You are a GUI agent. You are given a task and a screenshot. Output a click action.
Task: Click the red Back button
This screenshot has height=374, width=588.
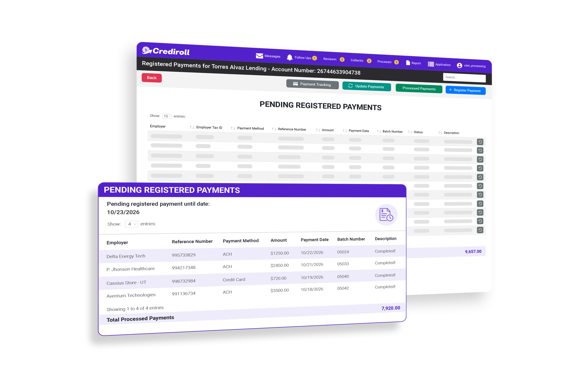pyautogui.click(x=152, y=78)
